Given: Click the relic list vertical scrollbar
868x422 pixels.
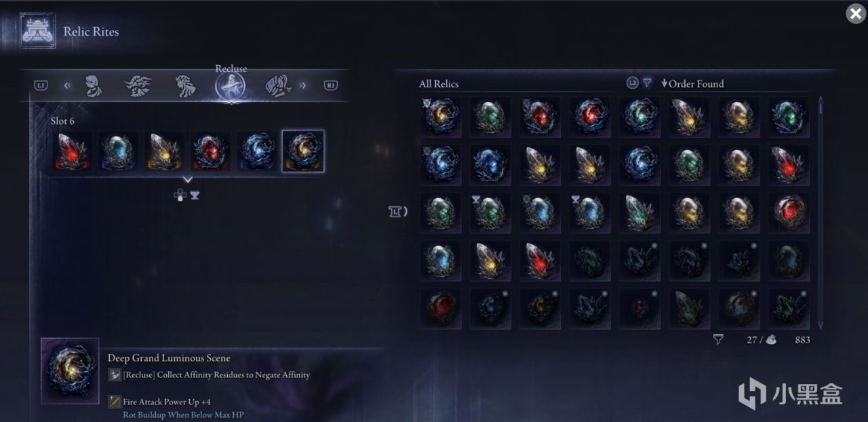Looking at the screenshot, I should tap(821, 212).
